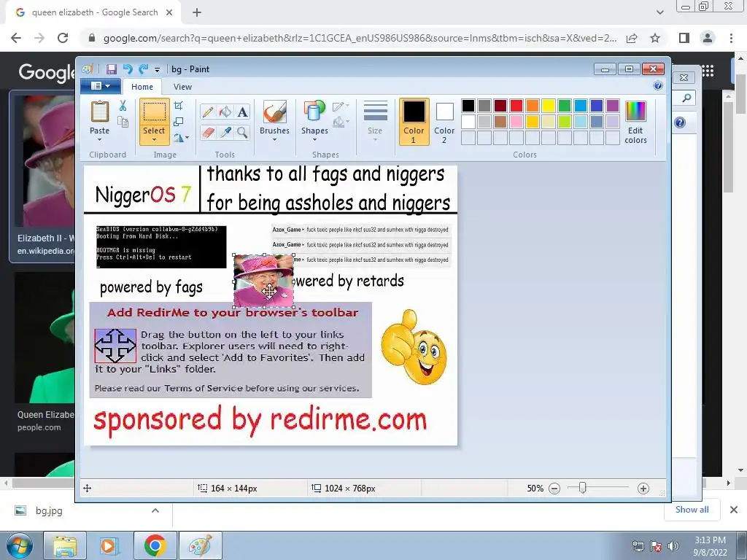Choose the Fill with color bucket tool
This screenshot has width=747, height=560.
click(225, 112)
